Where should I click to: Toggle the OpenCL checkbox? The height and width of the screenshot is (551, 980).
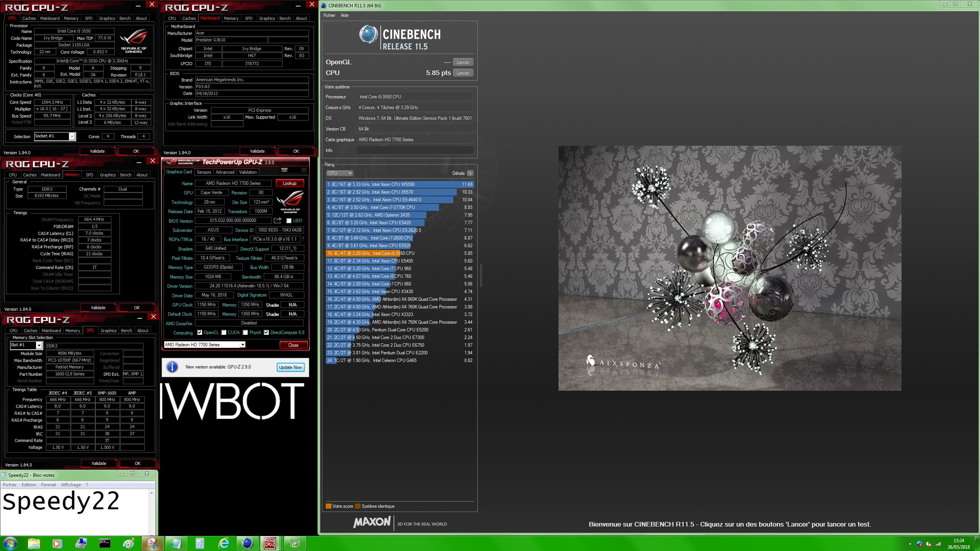point(199,333)
